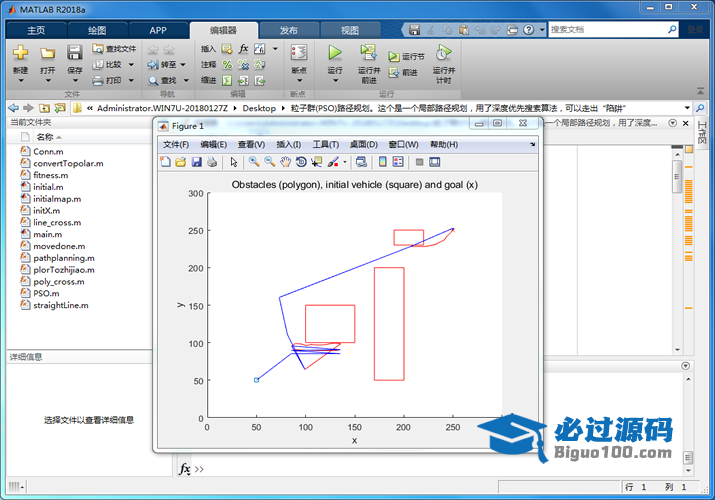
Task: Click the Insert Colorbar icon
Action: [x=381, y=162]
